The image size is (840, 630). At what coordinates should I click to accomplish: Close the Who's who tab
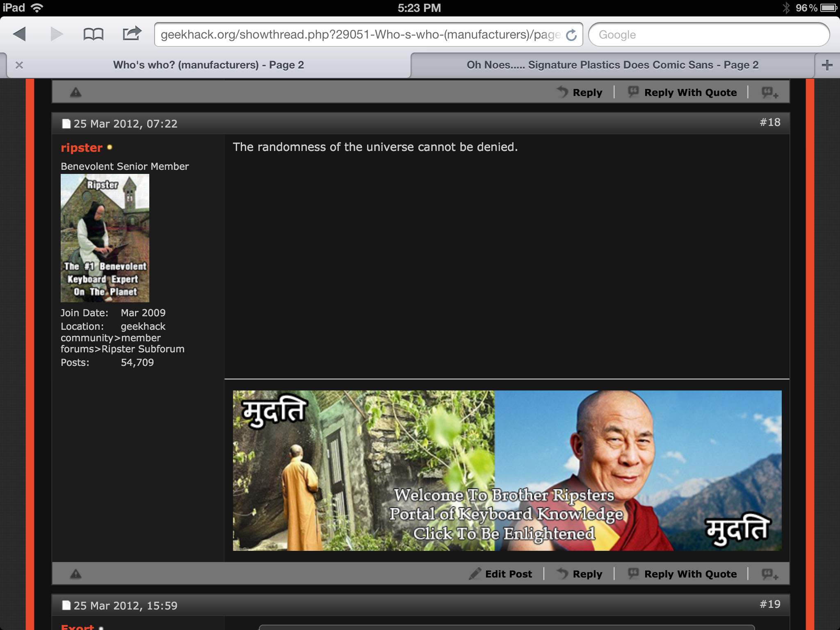tap(19, 65)
